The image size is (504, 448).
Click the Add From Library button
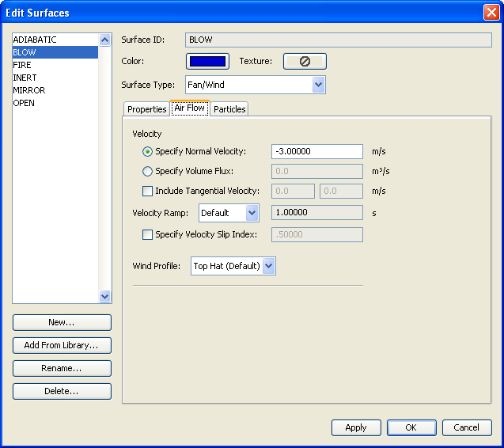[62, 345]
